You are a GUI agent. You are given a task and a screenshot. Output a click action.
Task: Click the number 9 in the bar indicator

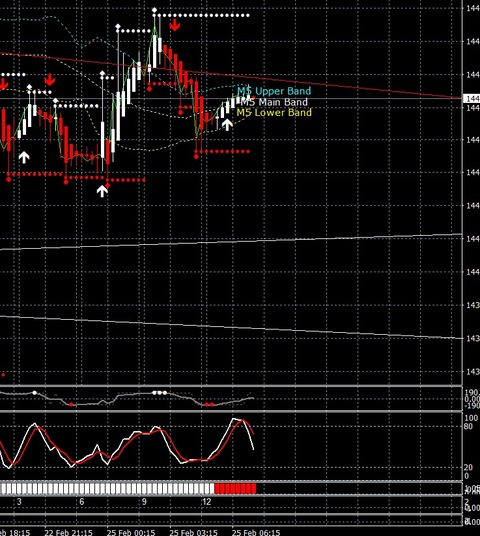click(144, 501)
